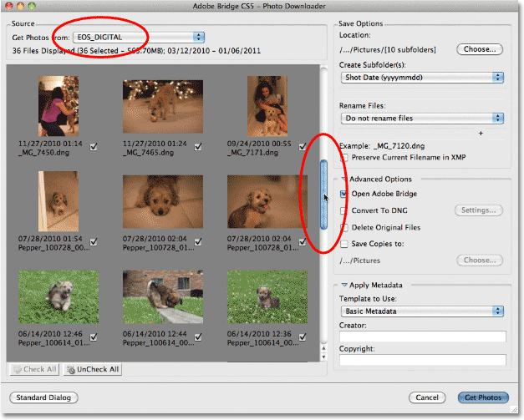The height and width of the screenshot is (420, 524).
Task: Click the UnCheck All button
Action: coord(93,369)
